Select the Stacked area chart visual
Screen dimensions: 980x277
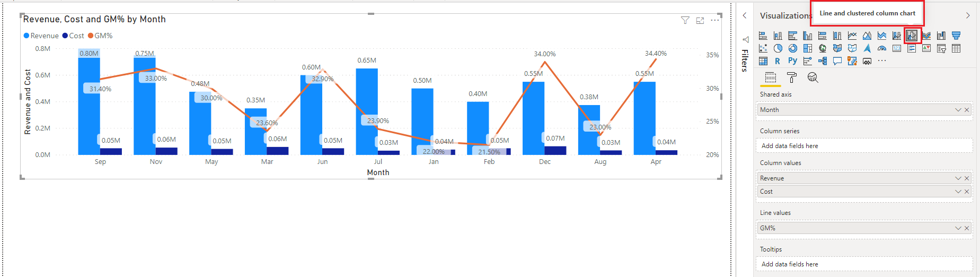point(881,36)
